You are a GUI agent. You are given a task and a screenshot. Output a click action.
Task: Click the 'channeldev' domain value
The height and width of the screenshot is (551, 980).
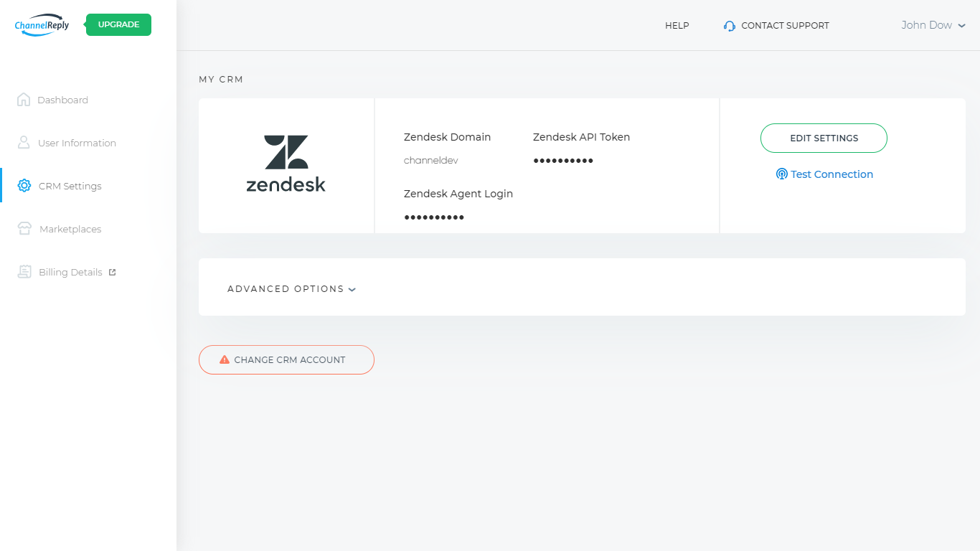[x=431, y=160]
